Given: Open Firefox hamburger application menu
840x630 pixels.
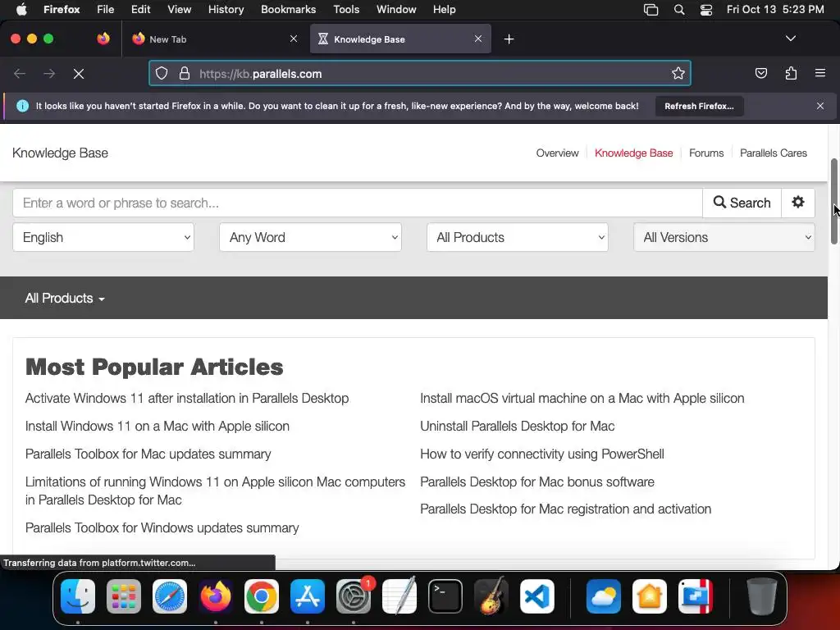Looking at the screenshot, I should tap(820, 73).
